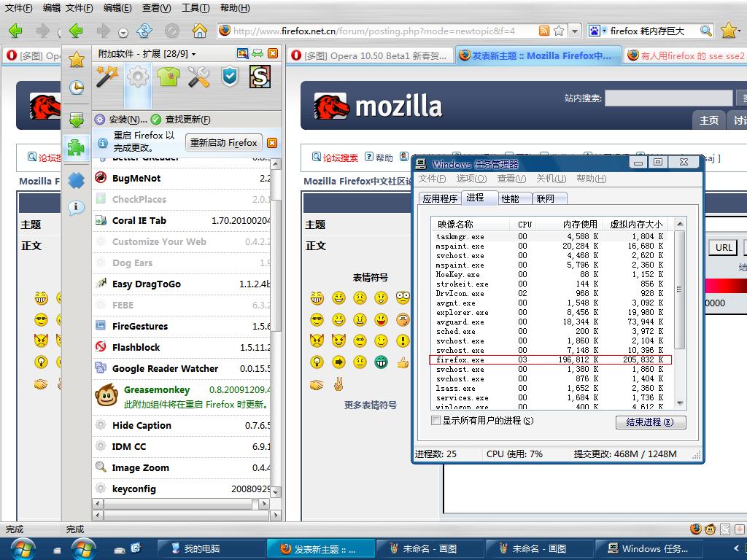Select the explorer.exe process row
747x560 pixels.
(x=550, y=312)
